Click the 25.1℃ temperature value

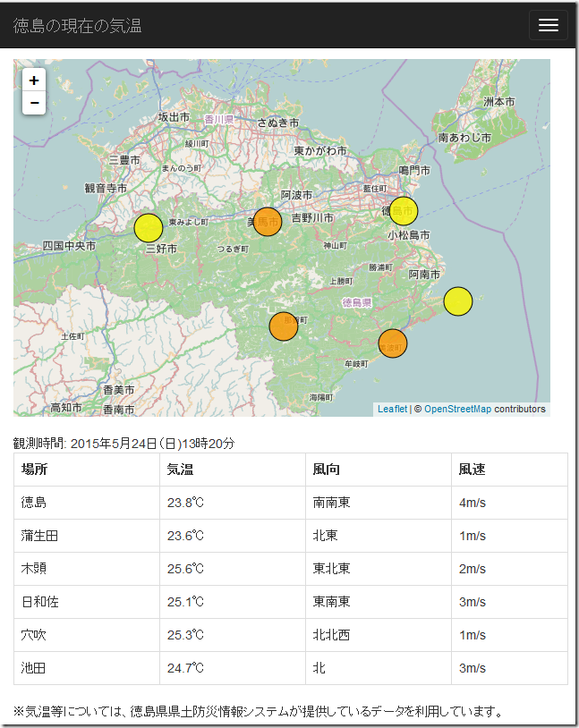(x=185, y=602)
